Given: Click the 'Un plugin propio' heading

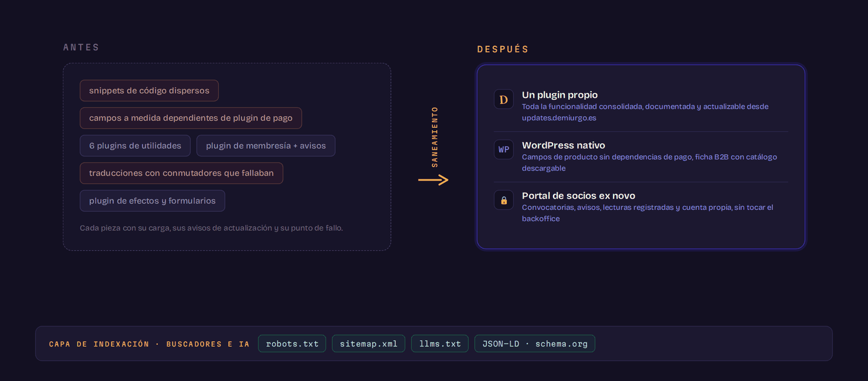Looking at the screenshot, I should coord(560,95).
